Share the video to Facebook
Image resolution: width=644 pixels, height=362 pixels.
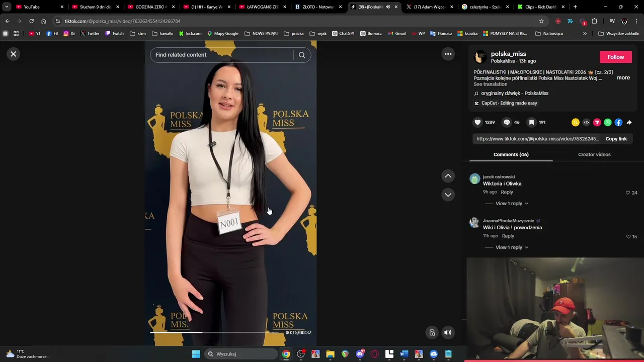[x=618, y=122]
